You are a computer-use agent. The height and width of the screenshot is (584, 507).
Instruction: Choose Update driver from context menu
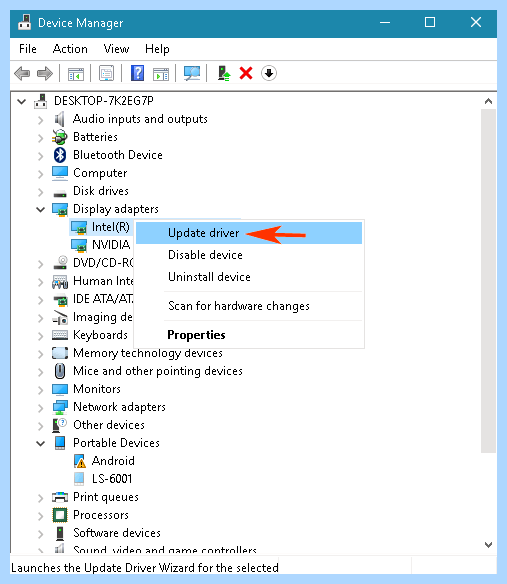[x=249, y=233]
